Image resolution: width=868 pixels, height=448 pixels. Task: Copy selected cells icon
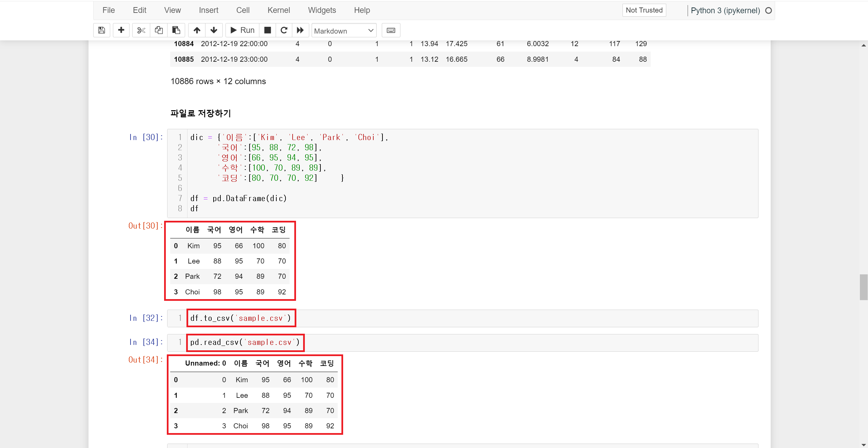click(158, 30)
